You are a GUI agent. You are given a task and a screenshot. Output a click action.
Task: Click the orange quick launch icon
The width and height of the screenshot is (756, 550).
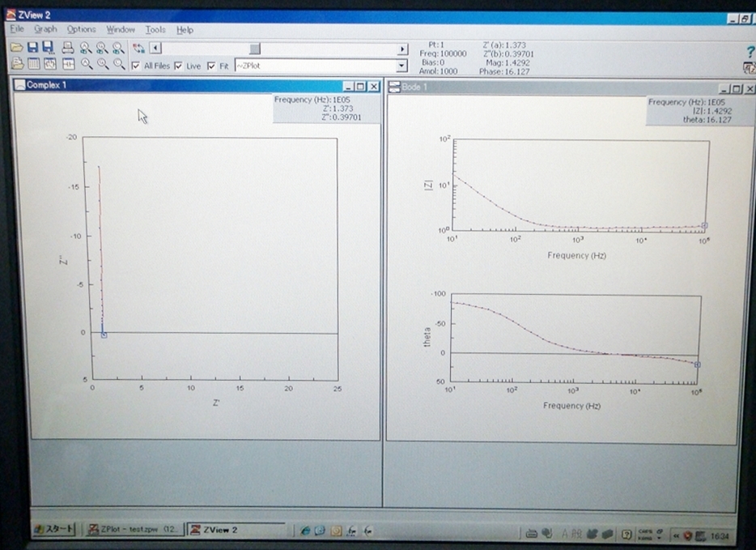click(336, 531)
